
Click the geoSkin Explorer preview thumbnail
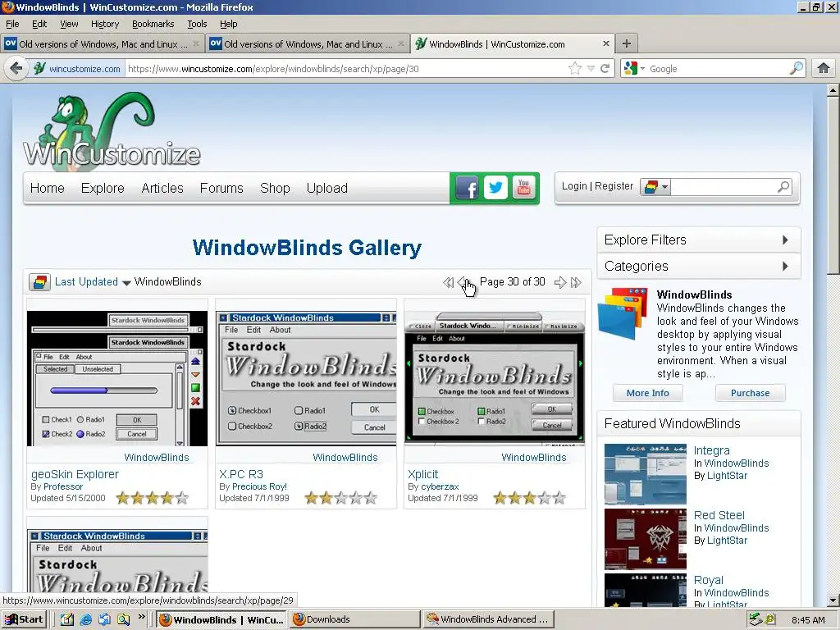point(117,378)
